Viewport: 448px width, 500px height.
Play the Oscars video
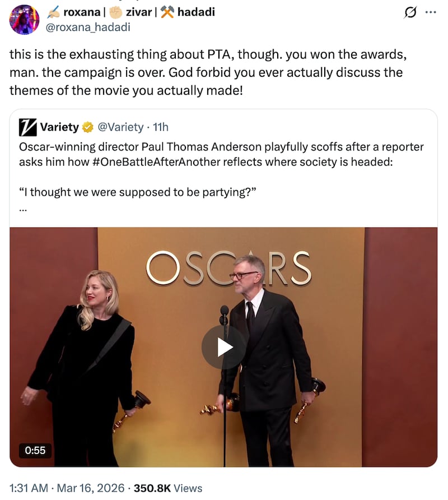(223, 348)
